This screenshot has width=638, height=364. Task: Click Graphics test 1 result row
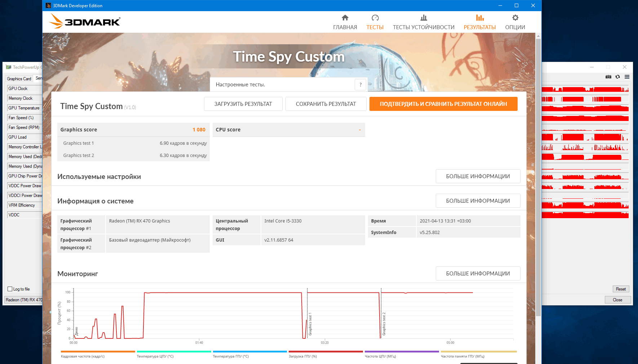[x=133, y=143]
